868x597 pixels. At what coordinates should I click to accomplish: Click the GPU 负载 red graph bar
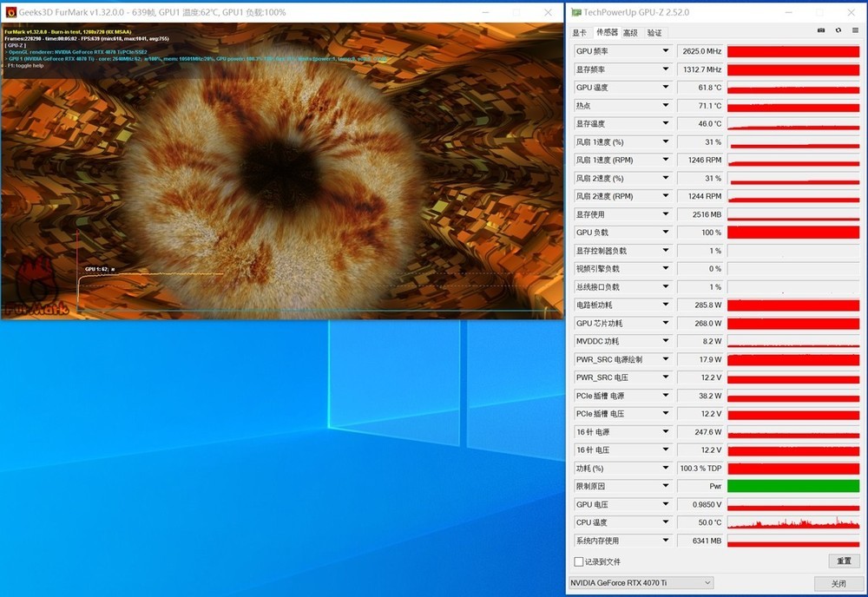(793, 233)
